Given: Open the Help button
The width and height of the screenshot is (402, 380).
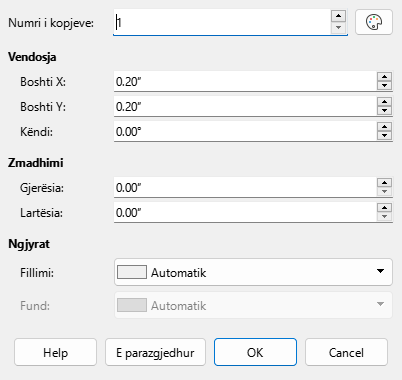Looking at the screenshot, I should [x=55, y=352].
